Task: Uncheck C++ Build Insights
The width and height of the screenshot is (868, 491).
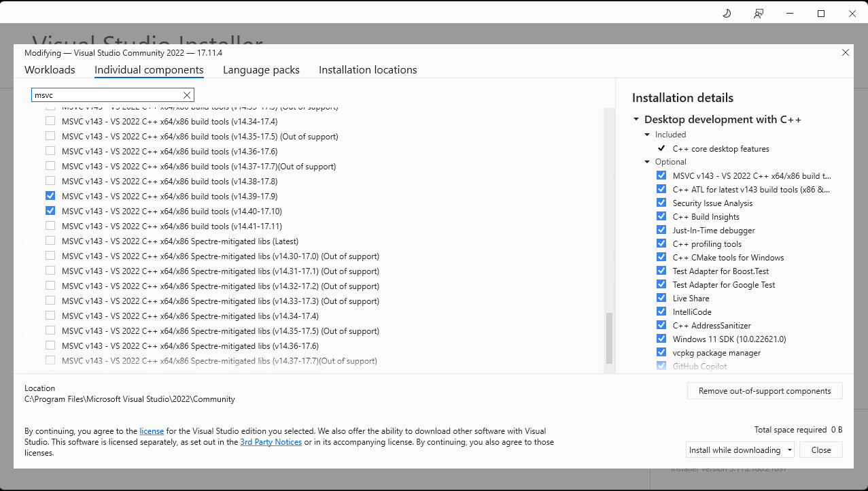Action: pyautogui.click(x=661, y=216)
